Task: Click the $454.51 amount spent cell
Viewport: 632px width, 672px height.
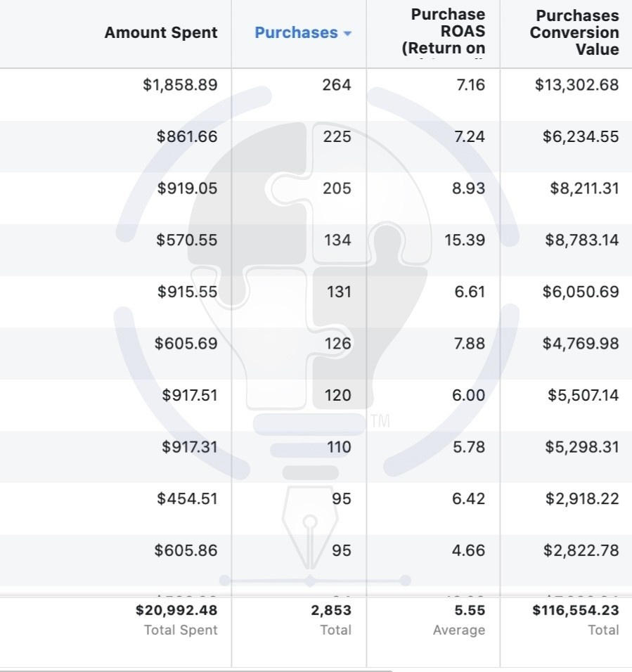Action: pyautogui.click(x=187, y=499)
